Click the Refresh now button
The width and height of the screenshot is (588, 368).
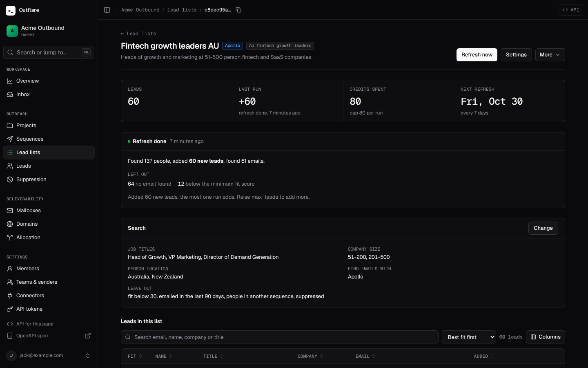[x=477, y=55]
